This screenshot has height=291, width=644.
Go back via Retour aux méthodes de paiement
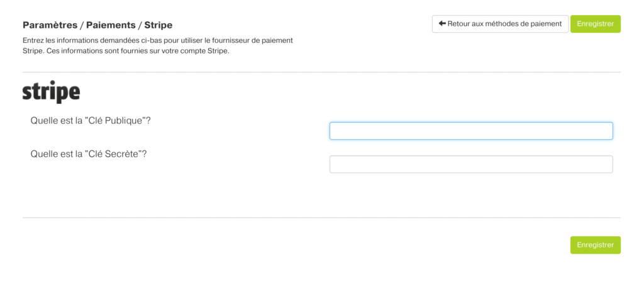[500, 24]
